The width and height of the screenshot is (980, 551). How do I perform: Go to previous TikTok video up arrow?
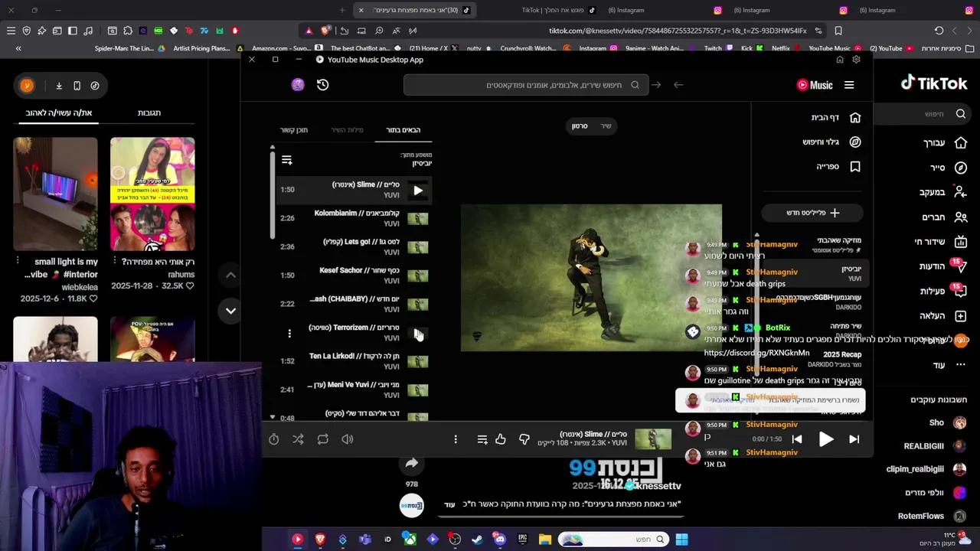(230, 275)
